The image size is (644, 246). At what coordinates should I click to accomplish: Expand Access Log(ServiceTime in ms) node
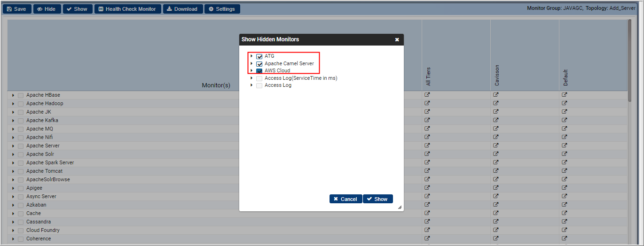click(251, 77)
